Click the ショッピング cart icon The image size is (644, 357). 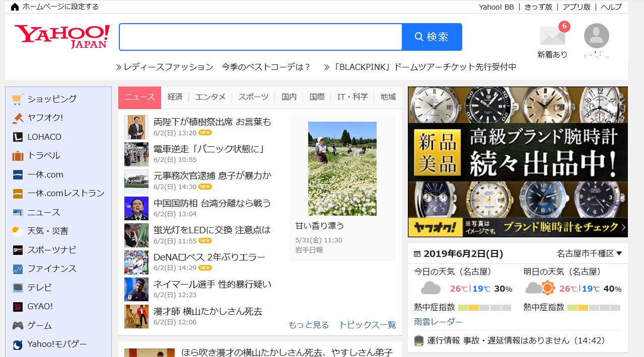click(x=18, y=99)
